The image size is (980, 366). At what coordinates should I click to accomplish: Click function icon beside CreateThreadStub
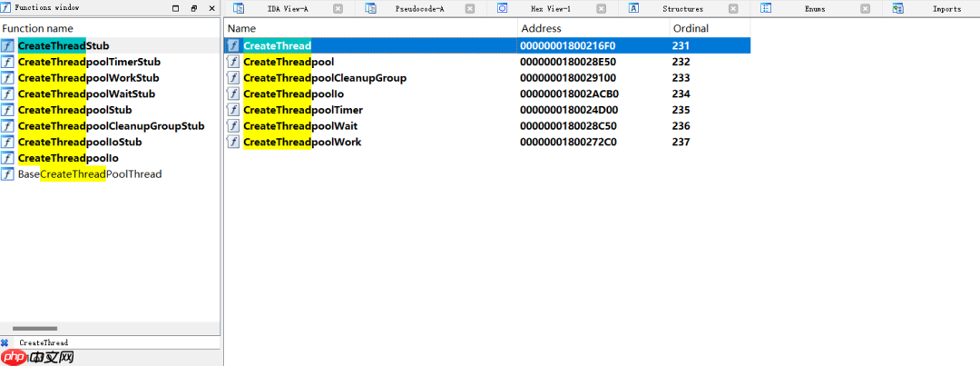tap(7, 45)
